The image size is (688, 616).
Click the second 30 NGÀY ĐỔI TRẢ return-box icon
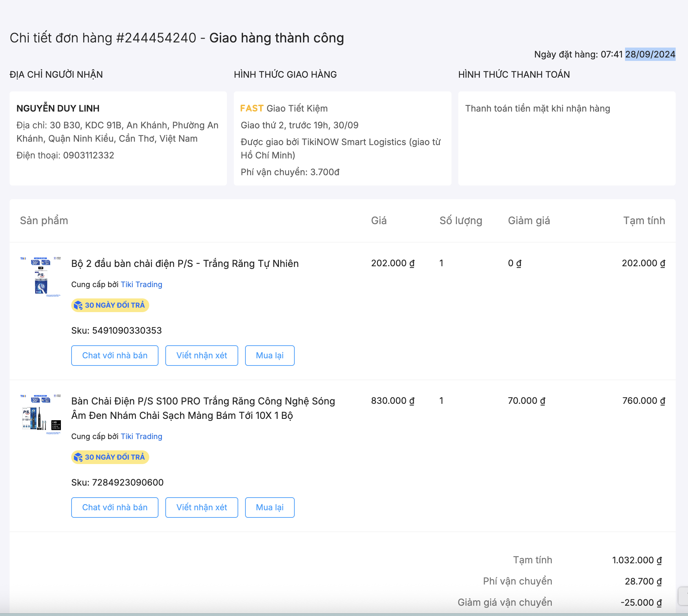point(78,457)
